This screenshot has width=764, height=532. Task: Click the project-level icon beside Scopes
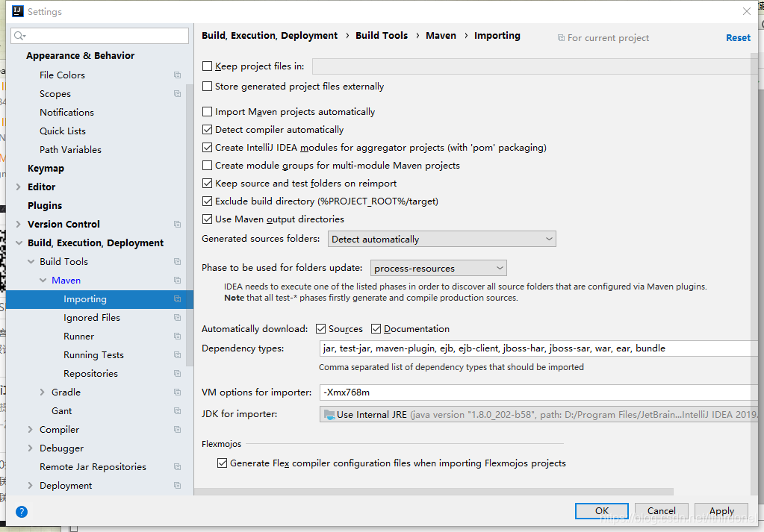pos(177,93)
